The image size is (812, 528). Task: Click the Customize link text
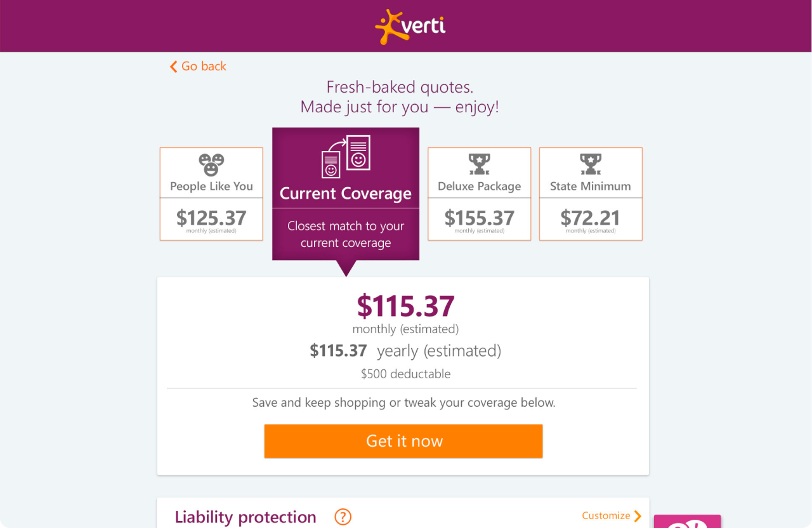606,516
